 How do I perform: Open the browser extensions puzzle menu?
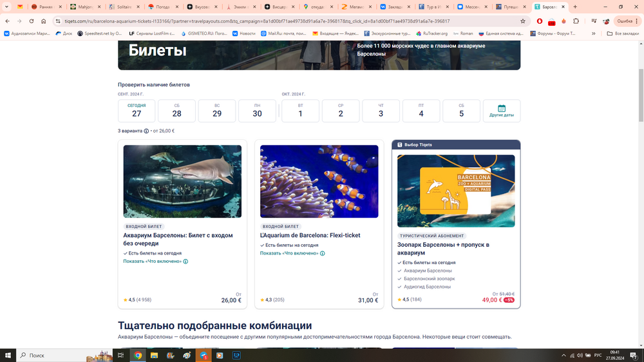coord(576,21)
